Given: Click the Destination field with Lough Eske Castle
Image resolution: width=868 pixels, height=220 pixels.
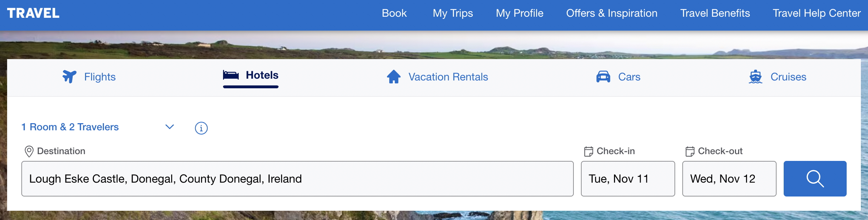Looking at the screenshot, I should (x=297, y=179).
